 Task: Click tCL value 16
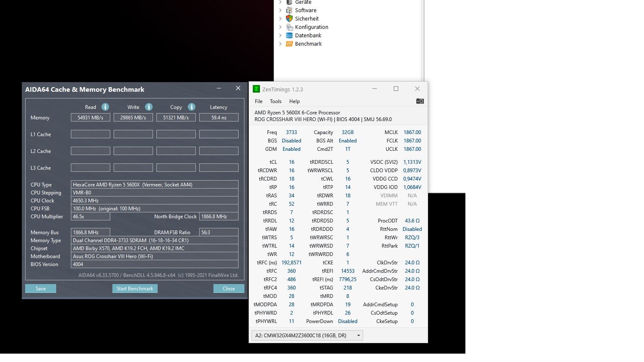[291, 162]
